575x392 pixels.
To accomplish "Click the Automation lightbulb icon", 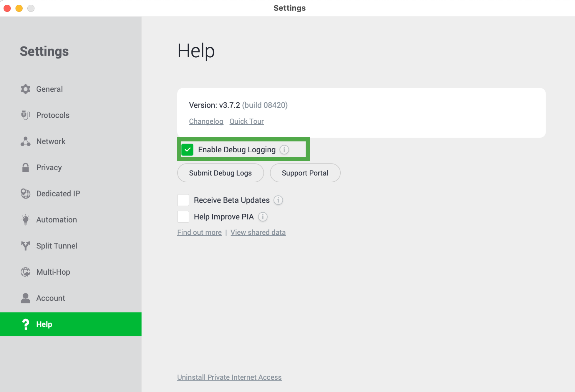I will coord(26,220).
